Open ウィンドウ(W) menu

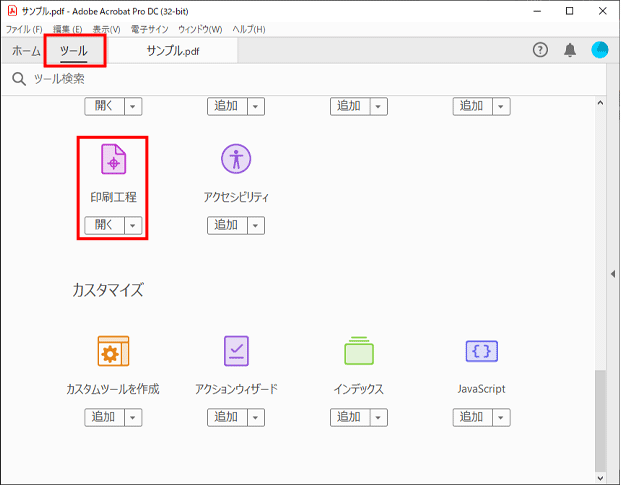pyautogui.click(x=200, y=29)
